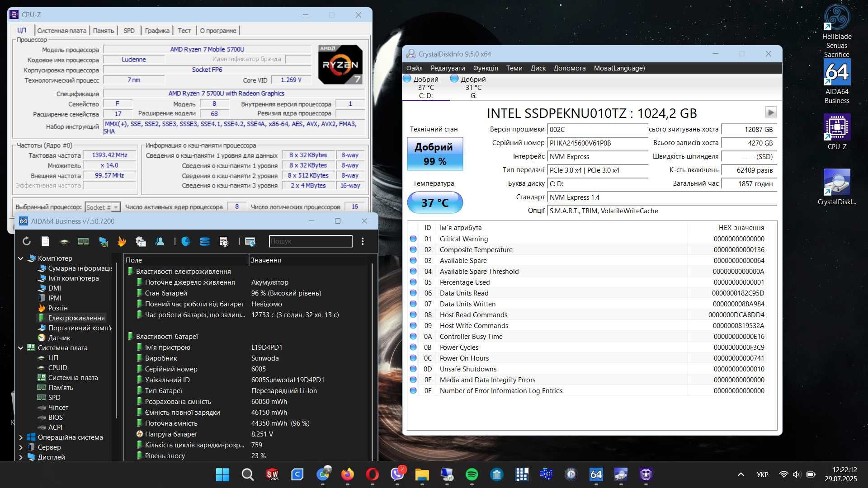This screenshot has height=488, width=868.
Task: Select the G: disk in CrystalDiskInfo
Action: click(473, 87)
